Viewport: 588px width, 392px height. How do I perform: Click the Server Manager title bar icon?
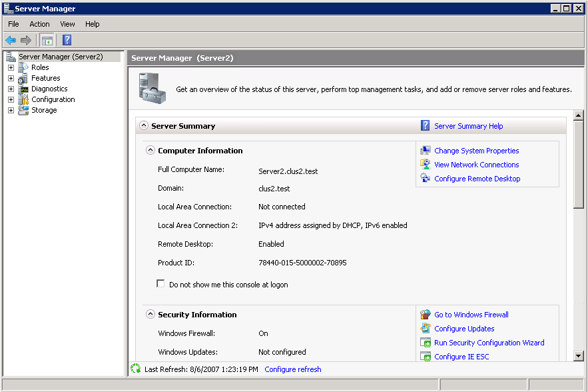coord(9,8)
